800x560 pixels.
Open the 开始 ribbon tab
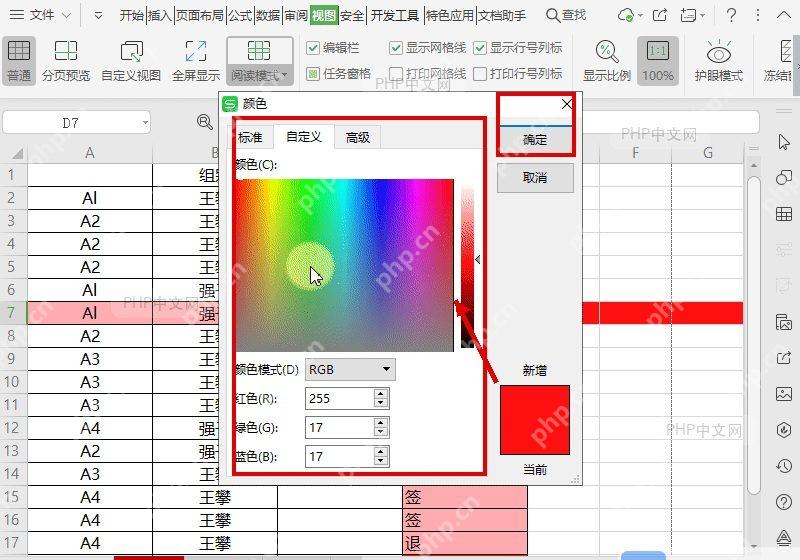click(132, 16)
